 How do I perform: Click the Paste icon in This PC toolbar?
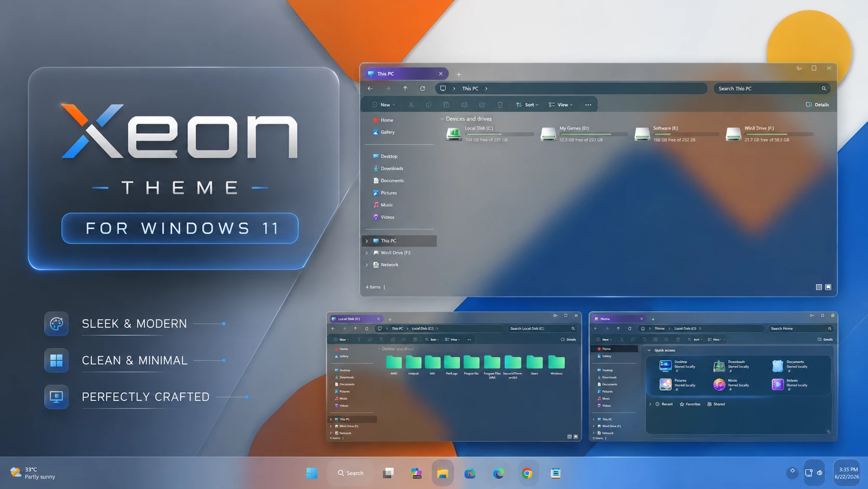pyautogui.click(x=446, y=104)
